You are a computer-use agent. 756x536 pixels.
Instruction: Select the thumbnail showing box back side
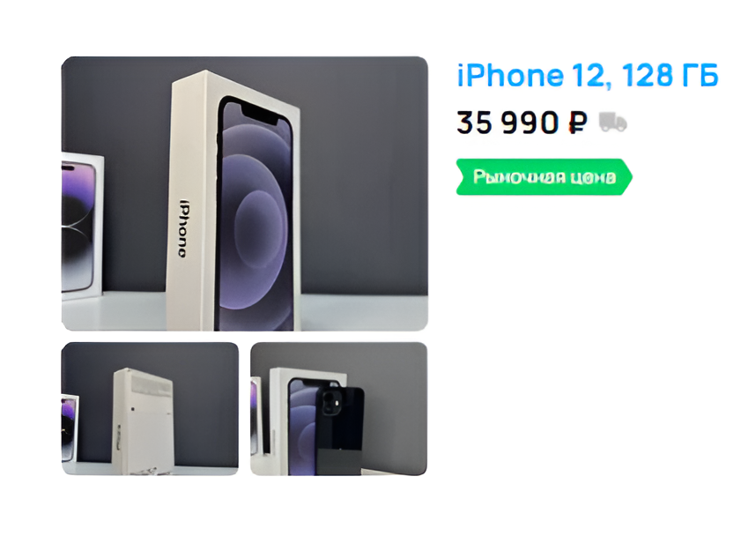[x=150, y=409]
